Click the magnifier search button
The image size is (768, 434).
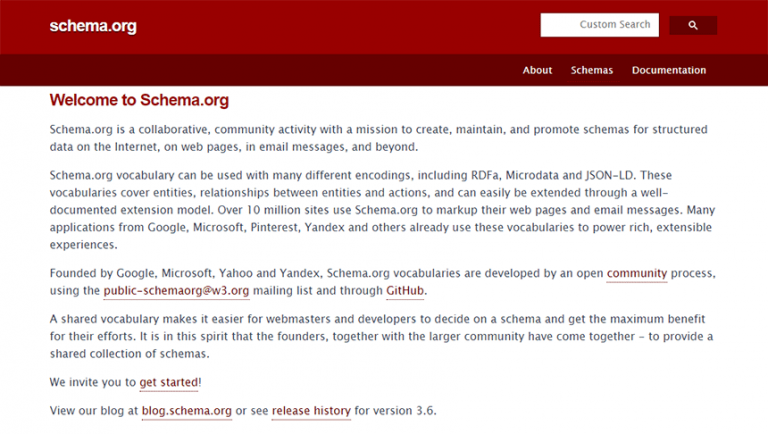[x=693, y=25]
